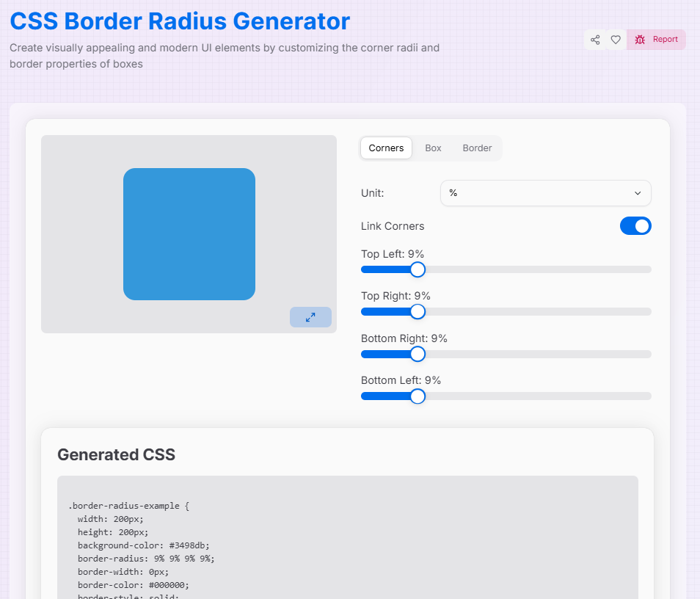Screen dimensions: 700x599
Task: Expand the unit selector showing %
Action: click(x=545, y=193)
